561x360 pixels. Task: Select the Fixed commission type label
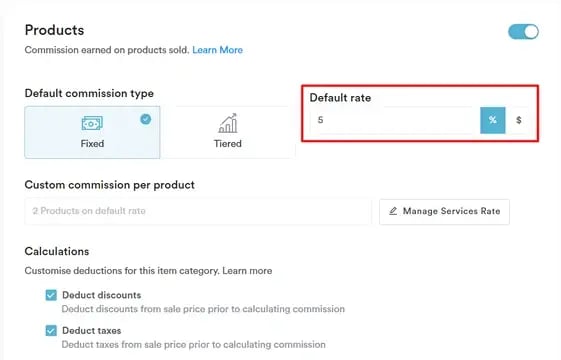(x=92, y=144)
